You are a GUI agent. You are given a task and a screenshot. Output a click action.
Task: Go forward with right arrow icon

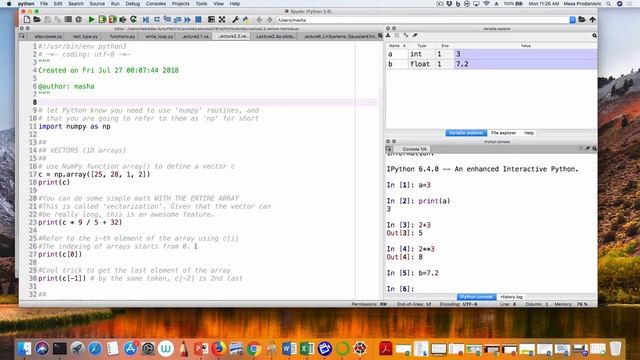coord(269,19)
